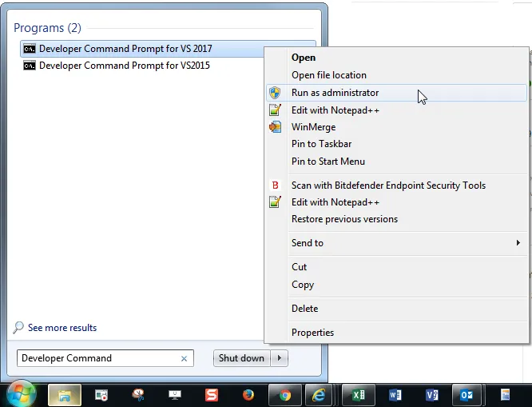This screenshot has height=407, width=532.
Task: Choose Delete from the context menu
Action: [396, 309]
